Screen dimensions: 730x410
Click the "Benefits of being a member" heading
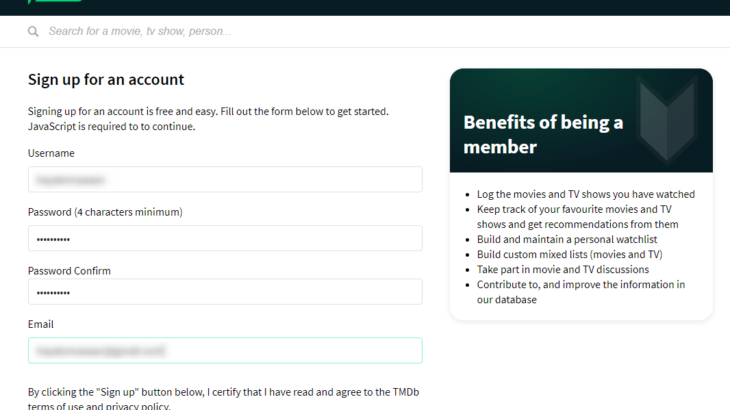pos(543,134)
